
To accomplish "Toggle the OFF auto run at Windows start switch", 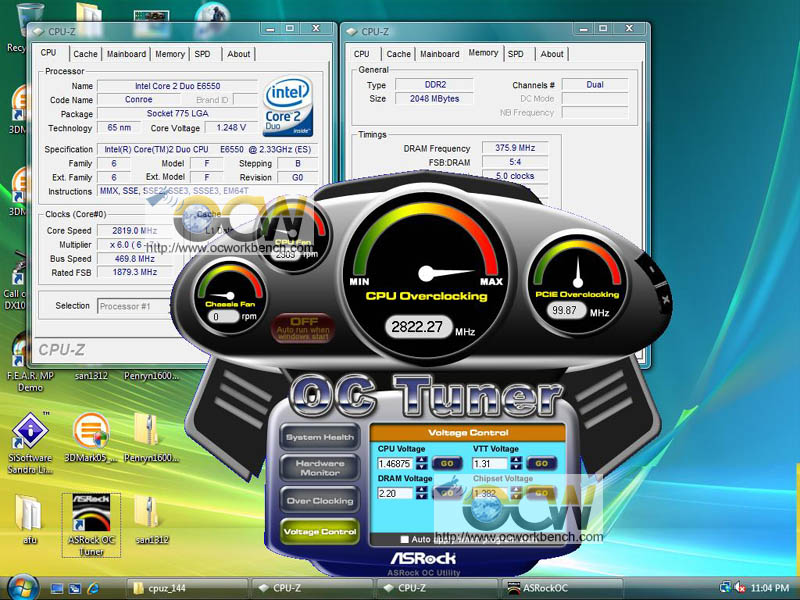I will pyautogui.click(x=303, y=327).
